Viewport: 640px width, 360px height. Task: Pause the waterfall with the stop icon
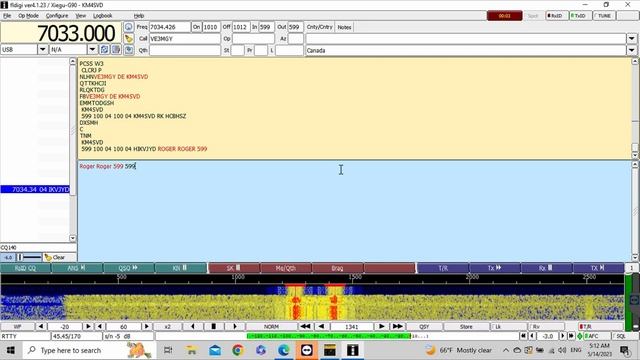(213, 327)
